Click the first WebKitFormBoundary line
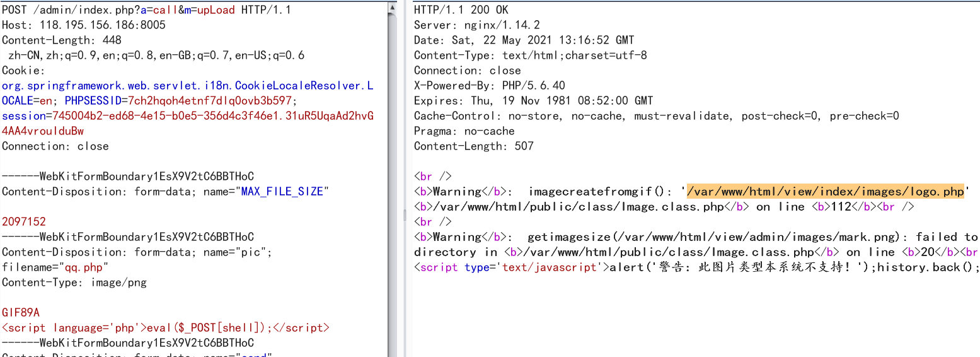980x357 pixels. [128, 177]
